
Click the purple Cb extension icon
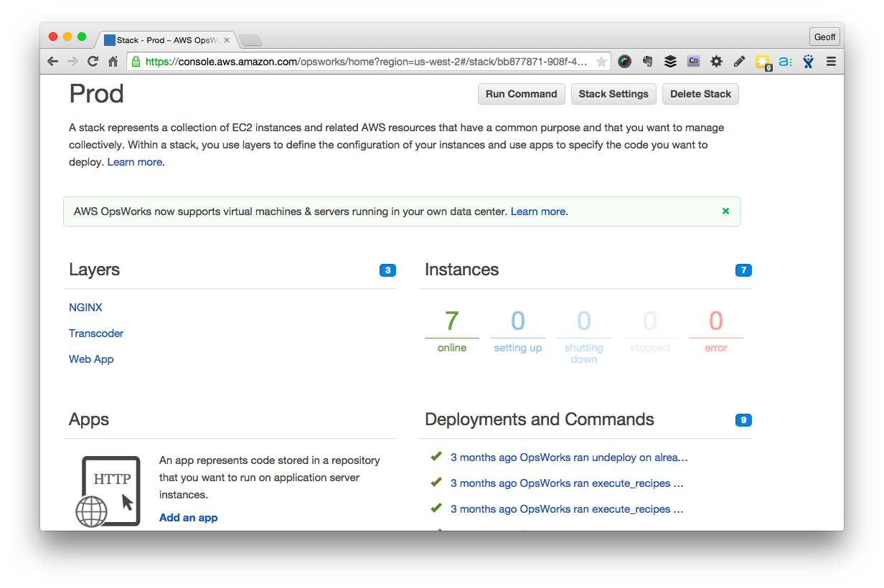click(693, 62)
